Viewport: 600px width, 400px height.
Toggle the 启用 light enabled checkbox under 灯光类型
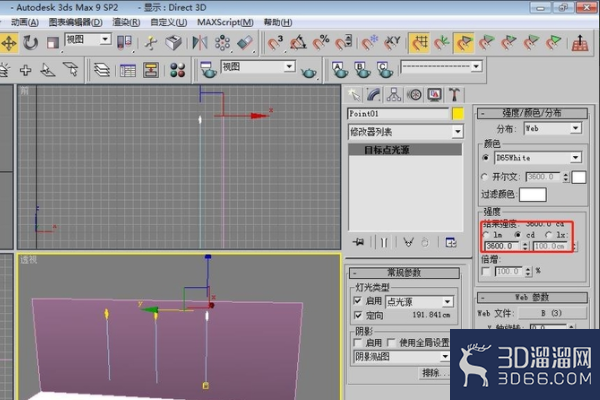pos(358,301)
